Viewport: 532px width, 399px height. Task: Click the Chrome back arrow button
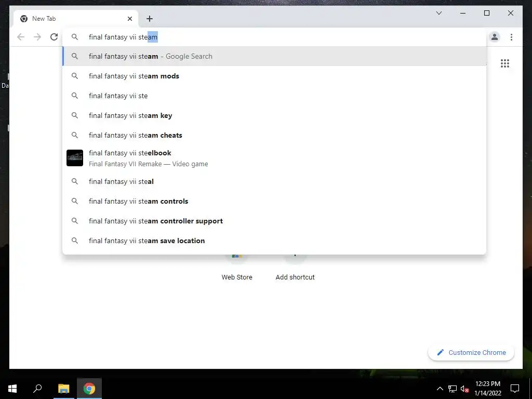[x=21, y=37]
